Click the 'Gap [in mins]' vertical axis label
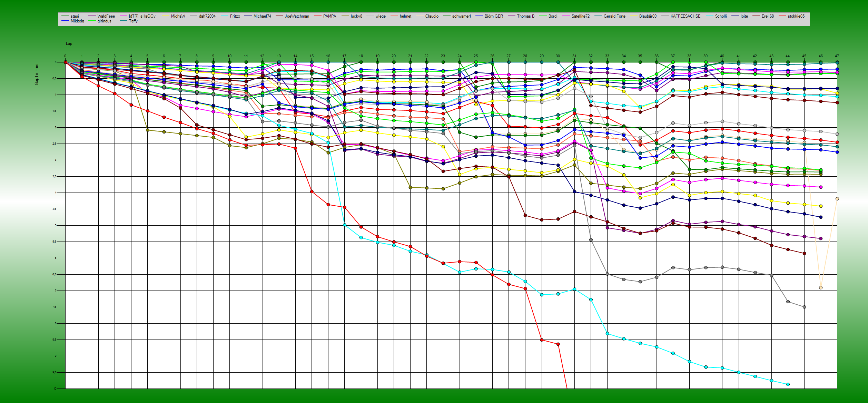 click(37, 73)
